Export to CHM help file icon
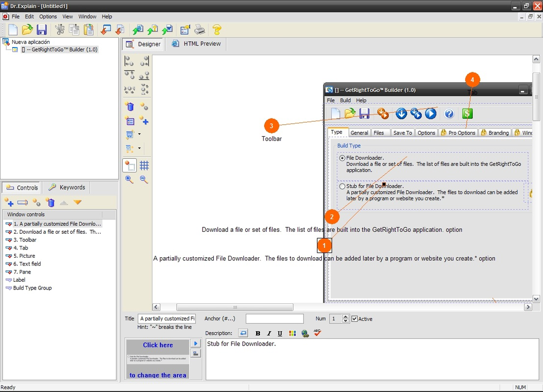The width and height of the screenshot is (543, 392). tap(153, 30)
